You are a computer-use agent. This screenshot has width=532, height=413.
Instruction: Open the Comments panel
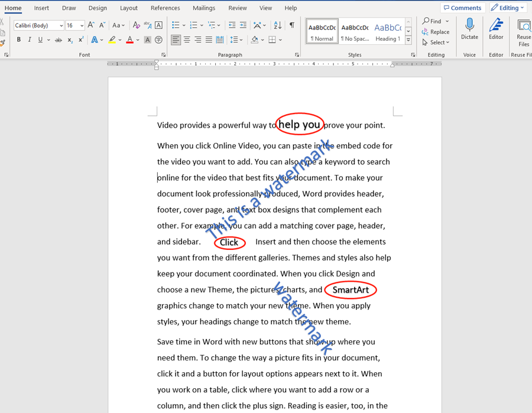462,7
